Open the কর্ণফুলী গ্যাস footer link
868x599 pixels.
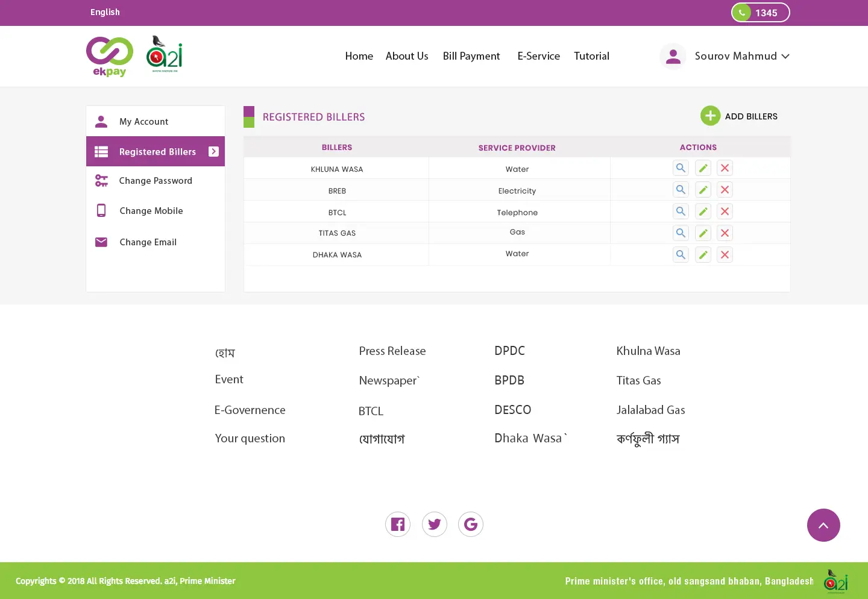tap(647, 439)
